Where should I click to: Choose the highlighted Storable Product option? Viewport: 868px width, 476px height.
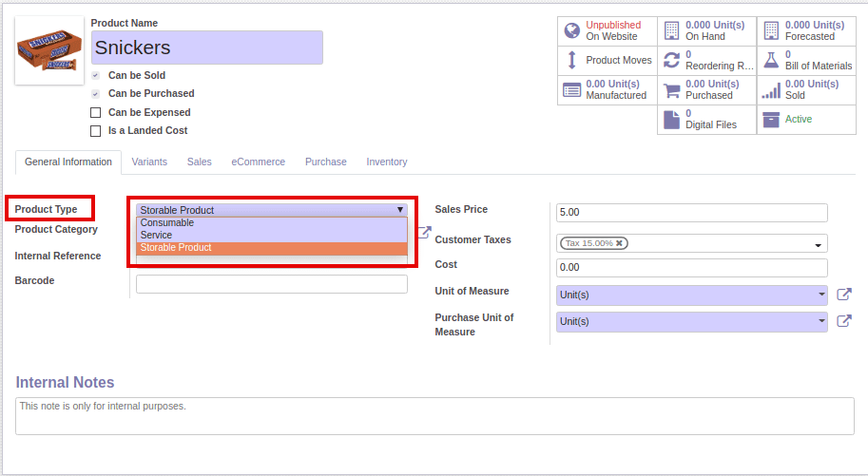pyautogui.click(x=272, y=247)
